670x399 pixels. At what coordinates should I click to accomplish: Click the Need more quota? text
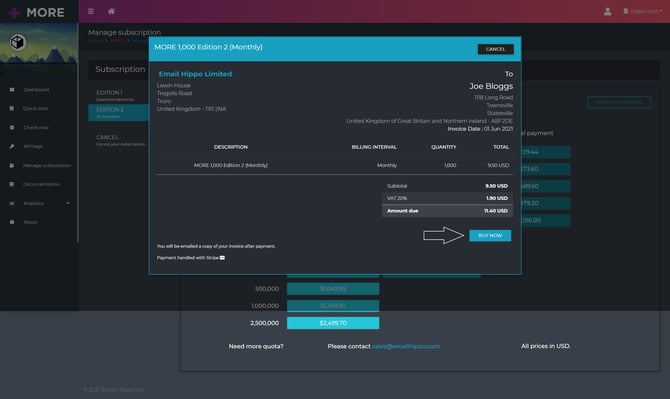256,346
